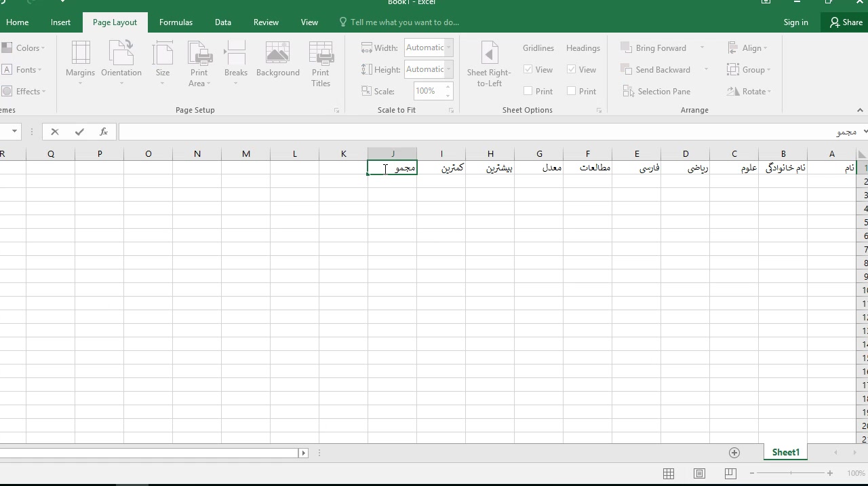Screen dimensions: 868x486
Task: Open theme Fonts dropdown
Action: (22, 70)
